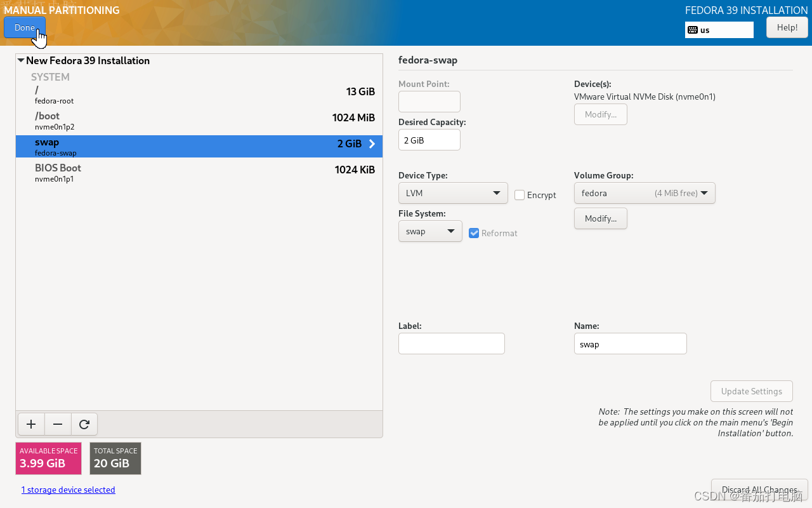Click the 13 GiB size text
The image size is (812, 508).
(x=360, y=91)
